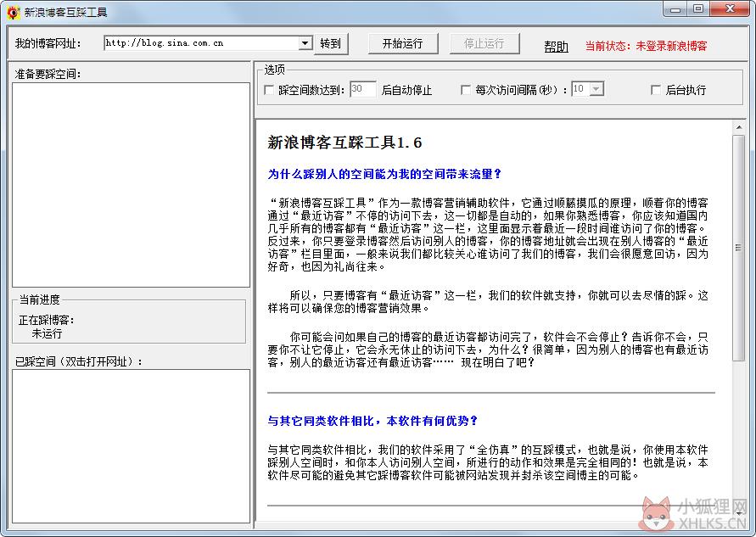
Task: Click inside the 准备要踩空间 list box
Action: click(131, 185)
